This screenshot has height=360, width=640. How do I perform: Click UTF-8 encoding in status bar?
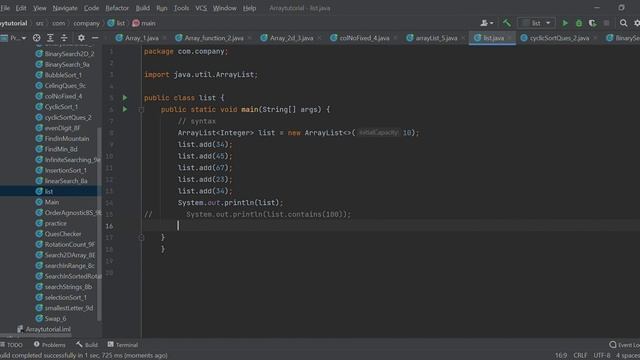pos(602,356)
